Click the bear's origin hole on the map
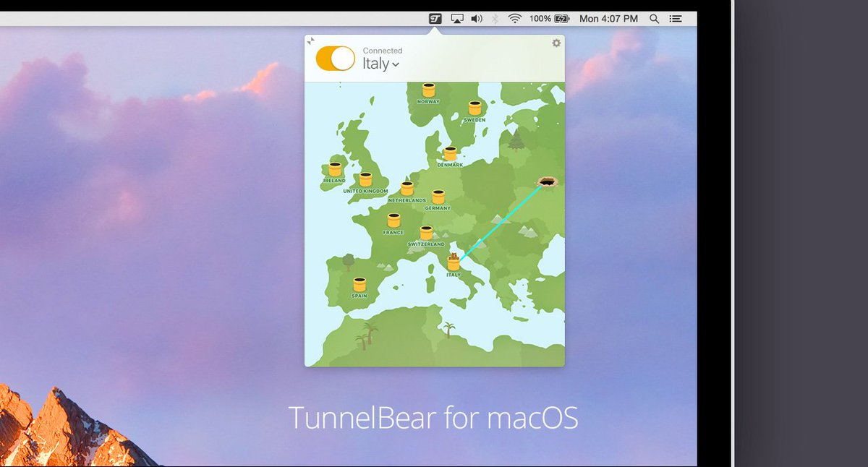 pyautogui.click(x=548, y=182)
